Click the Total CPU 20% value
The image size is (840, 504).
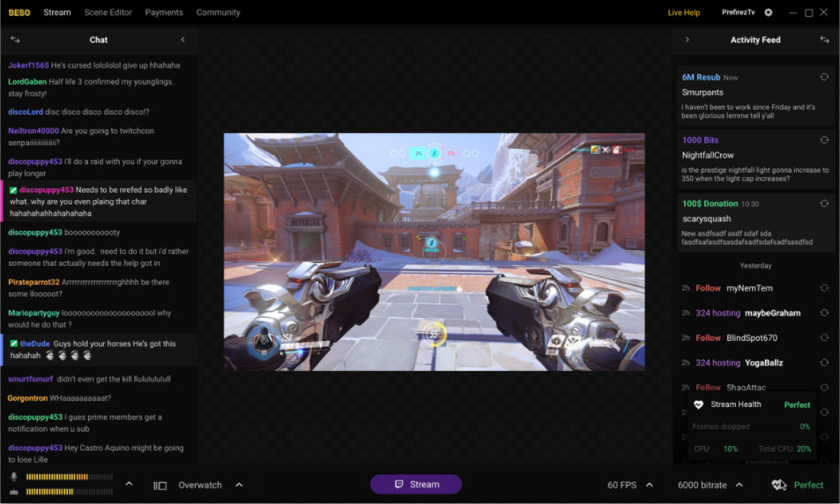pyautogui.click(x=804, y=448)
